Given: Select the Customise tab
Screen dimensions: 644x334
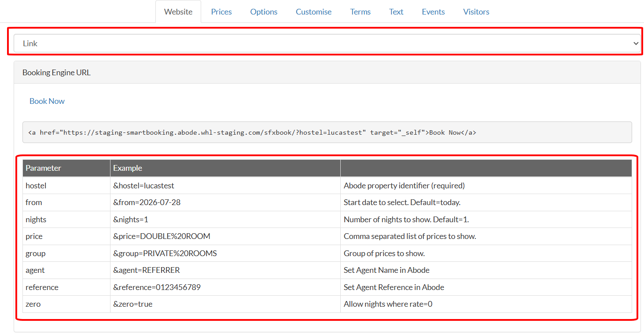Looking at the screenshot, I should tap(314, 12).
